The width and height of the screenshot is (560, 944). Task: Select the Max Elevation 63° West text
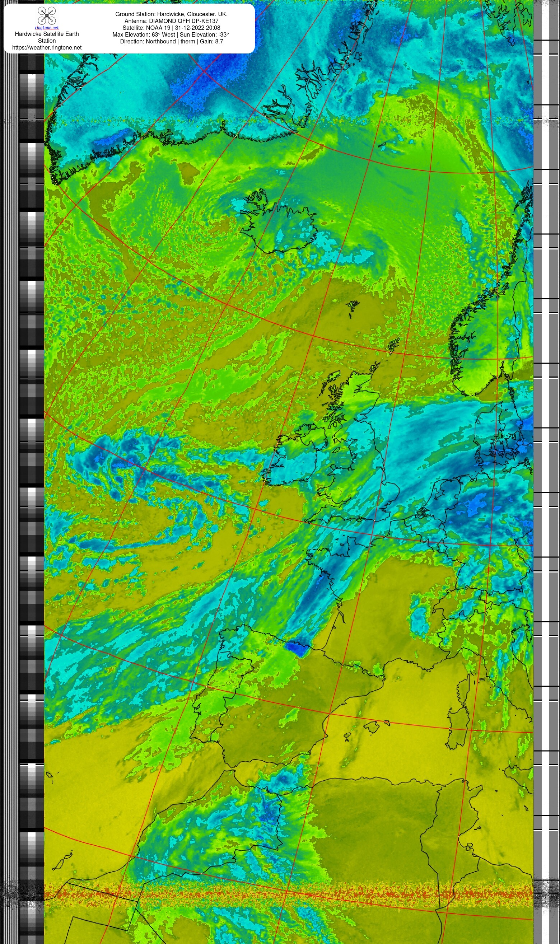pos(144,34)
